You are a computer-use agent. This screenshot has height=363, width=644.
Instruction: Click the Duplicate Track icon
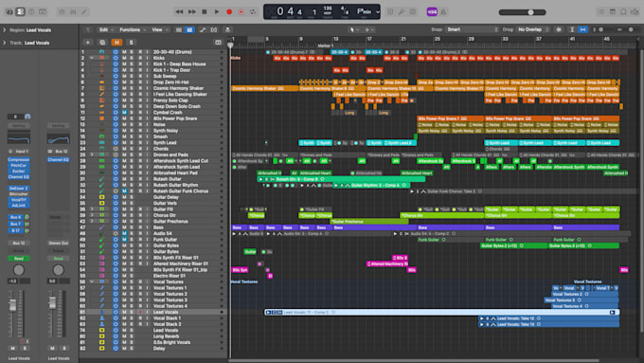coord(102,43)
